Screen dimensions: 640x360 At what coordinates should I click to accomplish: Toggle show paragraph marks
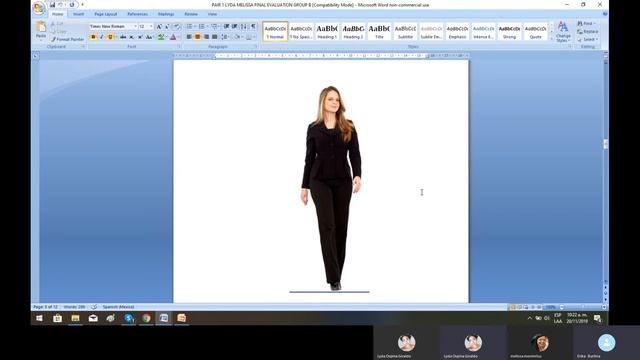253,27
